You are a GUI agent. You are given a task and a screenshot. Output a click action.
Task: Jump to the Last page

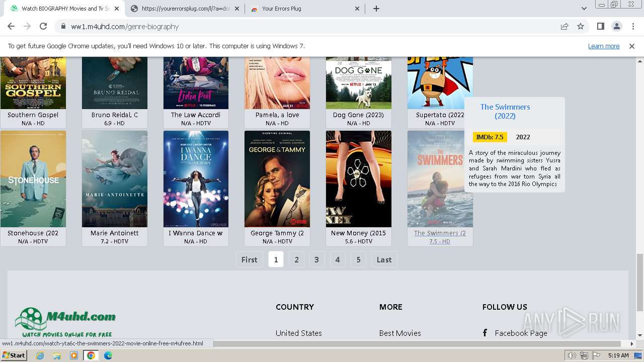pyautogui.click(x=384, y=259)
